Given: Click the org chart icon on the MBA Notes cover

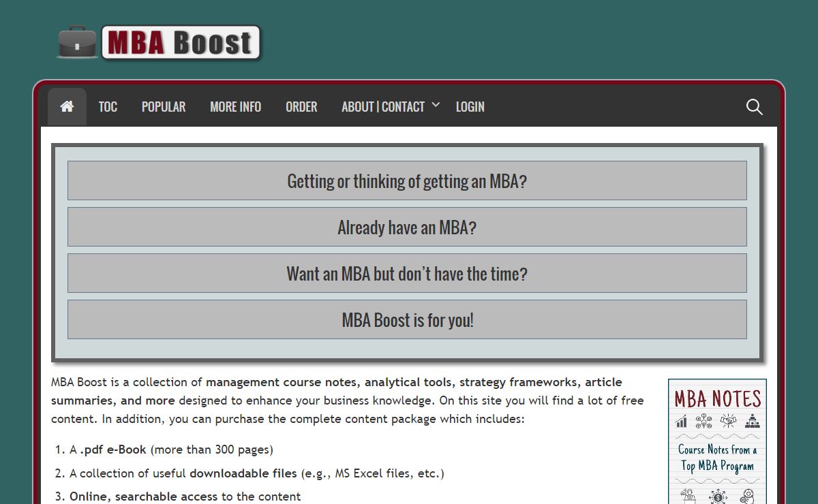Looking at the screenshot, I should (752, 421).
